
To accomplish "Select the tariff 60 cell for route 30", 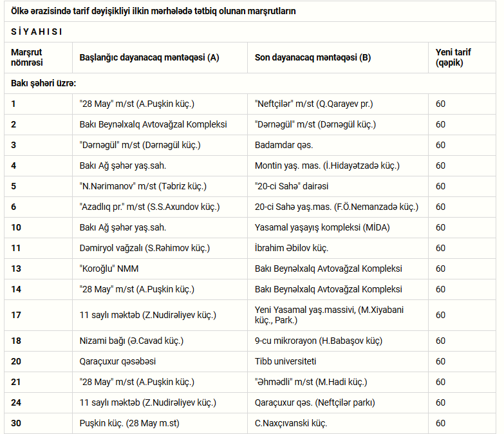I will (x=462, y=423).
